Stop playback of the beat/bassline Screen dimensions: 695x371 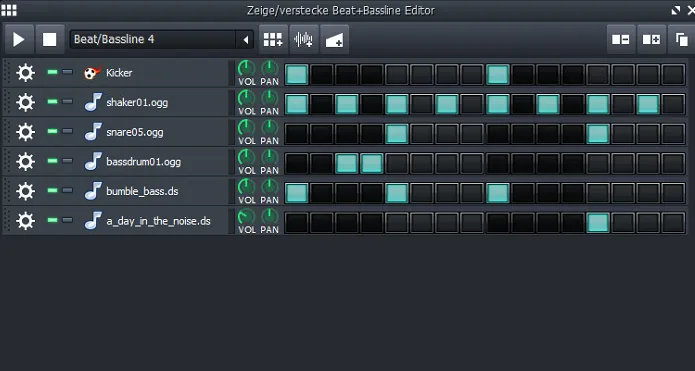[x=50, y=39]
